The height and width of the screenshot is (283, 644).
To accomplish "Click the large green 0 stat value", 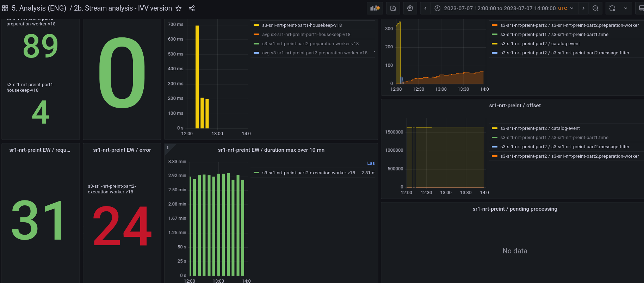I will click(x=122, y=72).
